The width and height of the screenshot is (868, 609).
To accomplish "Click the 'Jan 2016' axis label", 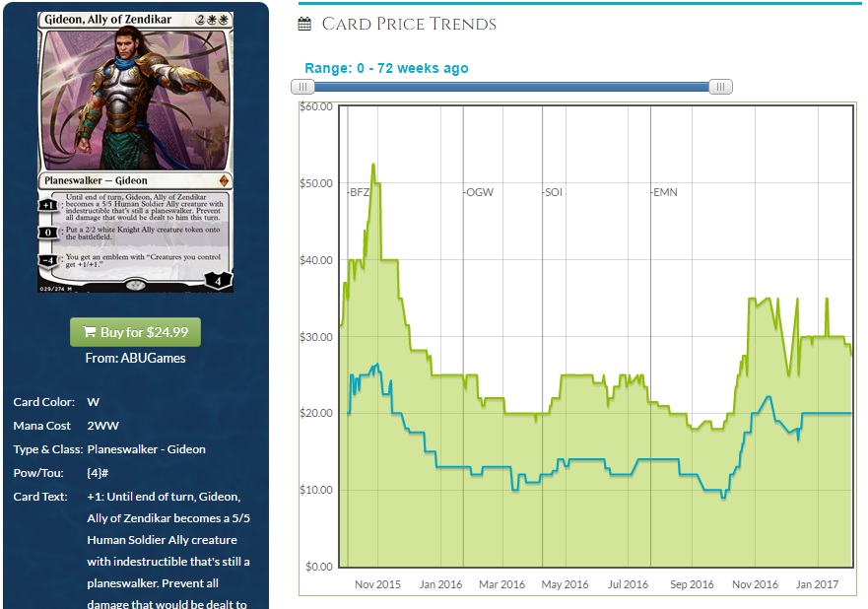I will (440, 584).
